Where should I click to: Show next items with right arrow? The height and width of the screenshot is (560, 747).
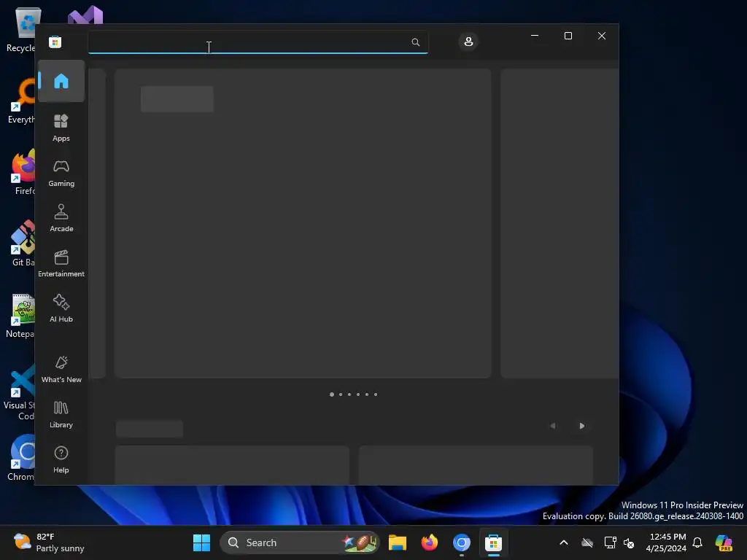point(581,426)
